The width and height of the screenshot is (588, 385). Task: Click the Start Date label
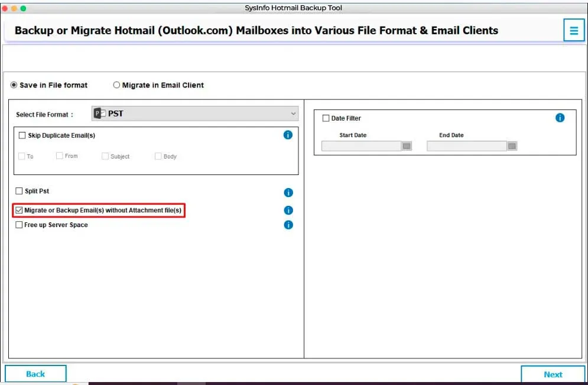coord(353,135)
